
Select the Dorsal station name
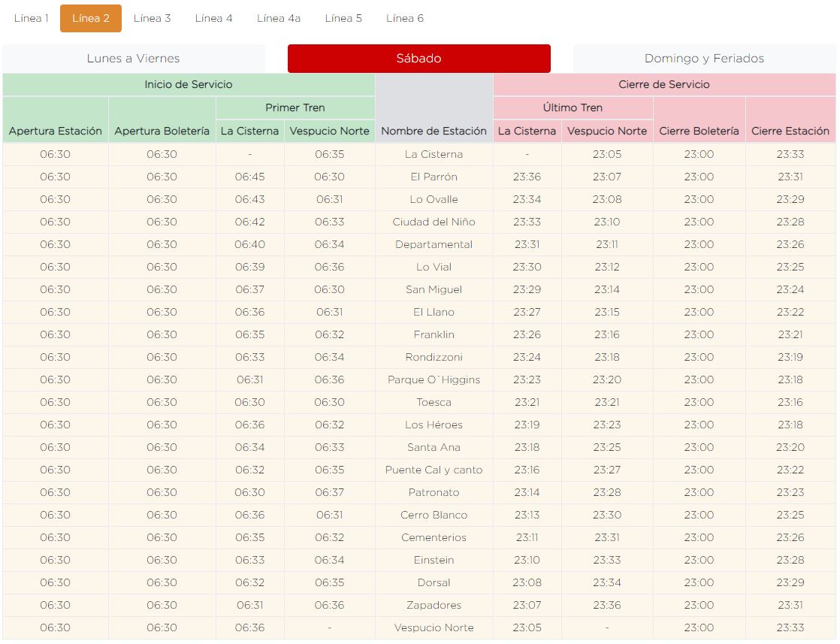click(434, 582)
